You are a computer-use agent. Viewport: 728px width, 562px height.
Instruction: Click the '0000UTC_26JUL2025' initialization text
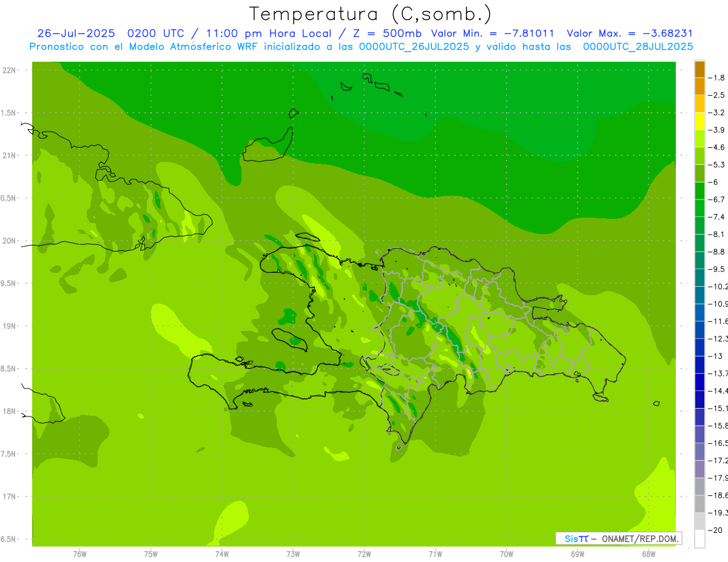[414, 47]
